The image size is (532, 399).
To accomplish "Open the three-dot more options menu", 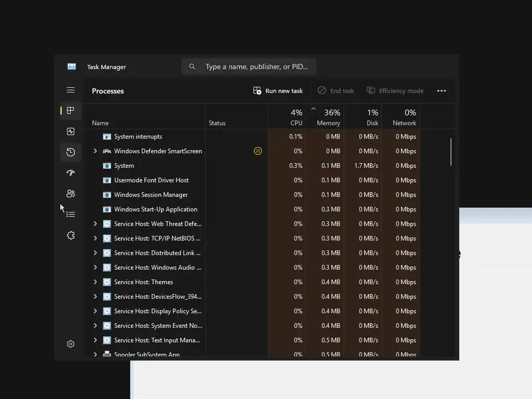I will tap(442, 91).
